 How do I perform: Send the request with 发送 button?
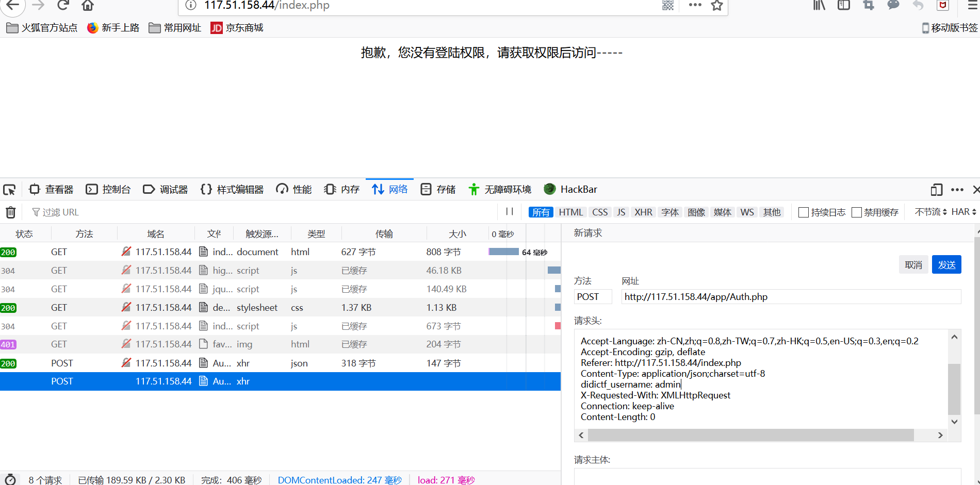pyautogui.click(x=946, y=264)
